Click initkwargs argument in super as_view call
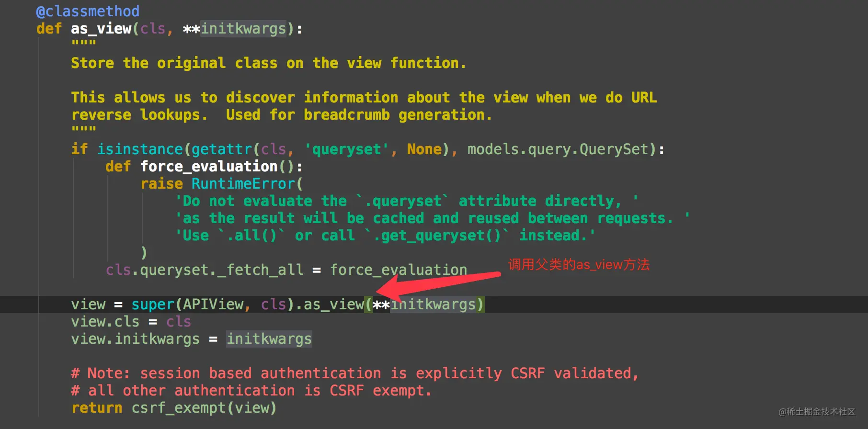The height and width of the screenshot is (429, 868). coord(434,305)
